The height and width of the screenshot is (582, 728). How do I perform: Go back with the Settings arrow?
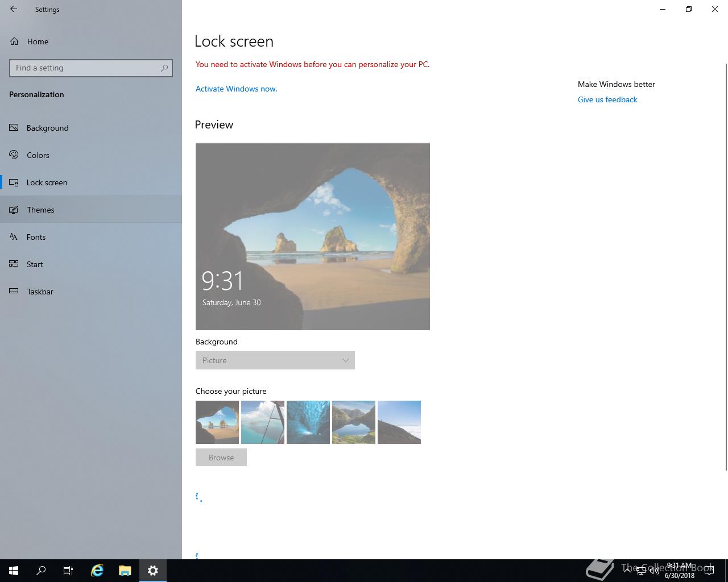point(14,9)
